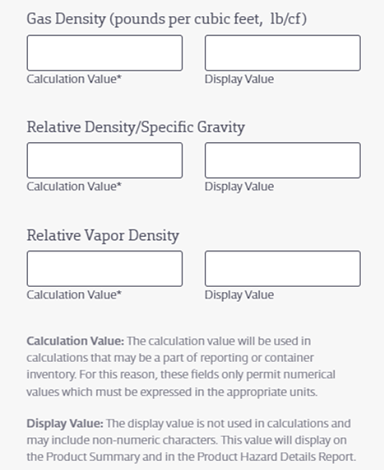384x470 pixels.
Task: Click the Relative Density/Specific Gravity heading
Action: (x=136, y=127)
